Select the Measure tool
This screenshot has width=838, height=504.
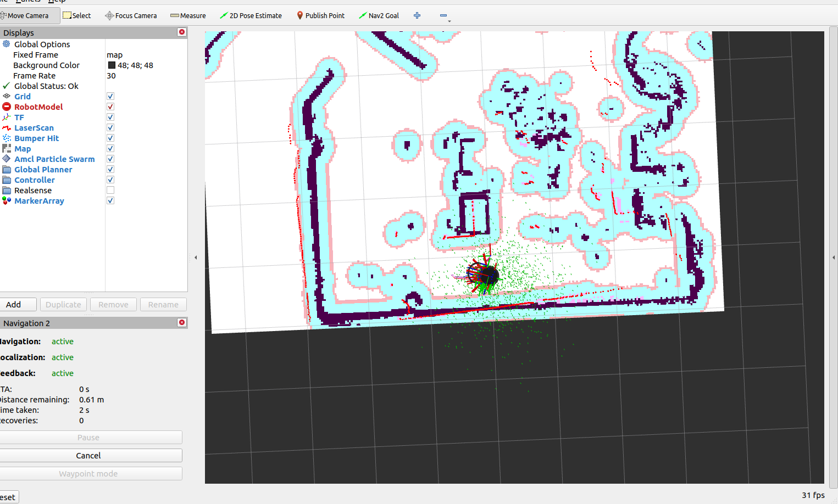coord(188,15)
